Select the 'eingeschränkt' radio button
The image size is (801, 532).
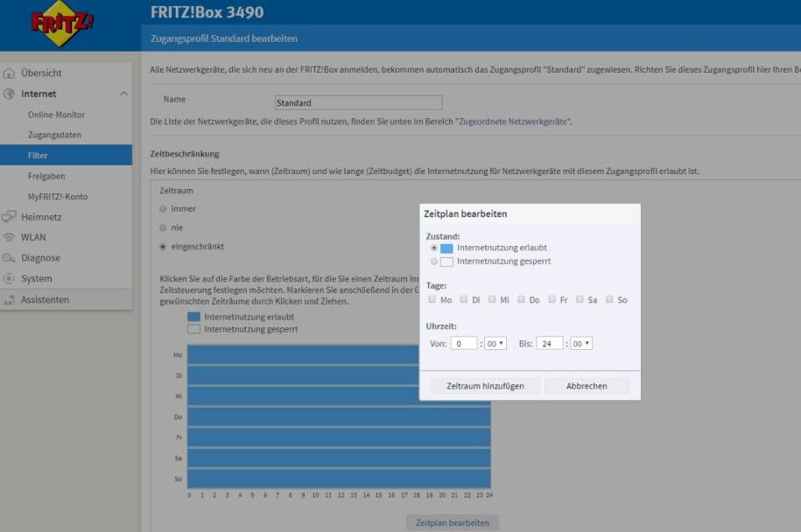163,247
